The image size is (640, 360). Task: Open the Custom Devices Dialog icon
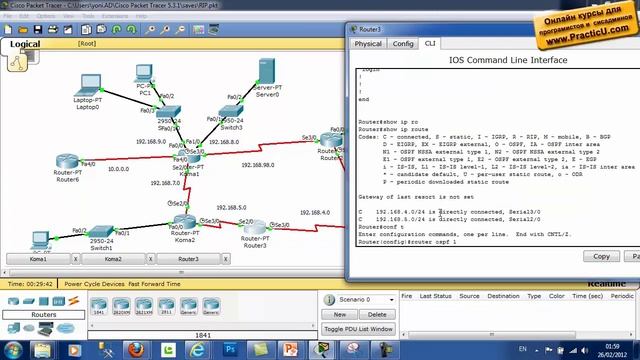(214, 29)
